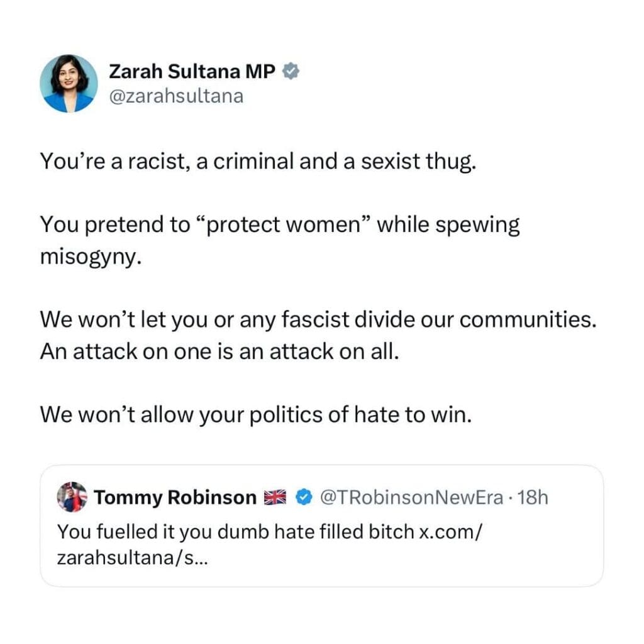Open the Tommy Robinson display name
This screenshot has width=644, height=644.
click(x=175, y=498)
